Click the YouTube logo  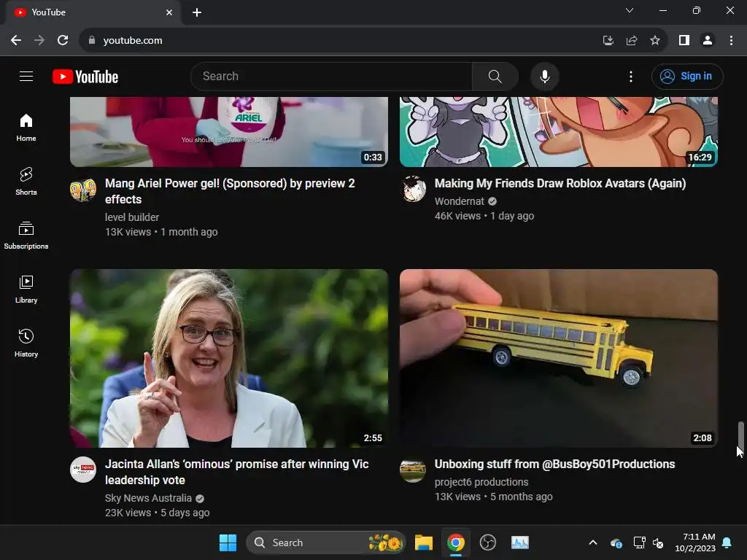click(85, 77)
